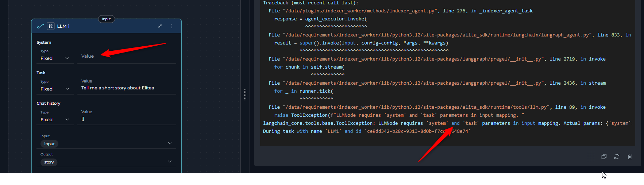Open the LLM 1 three-dot options menu
The image size is (644, 185).
171,26
